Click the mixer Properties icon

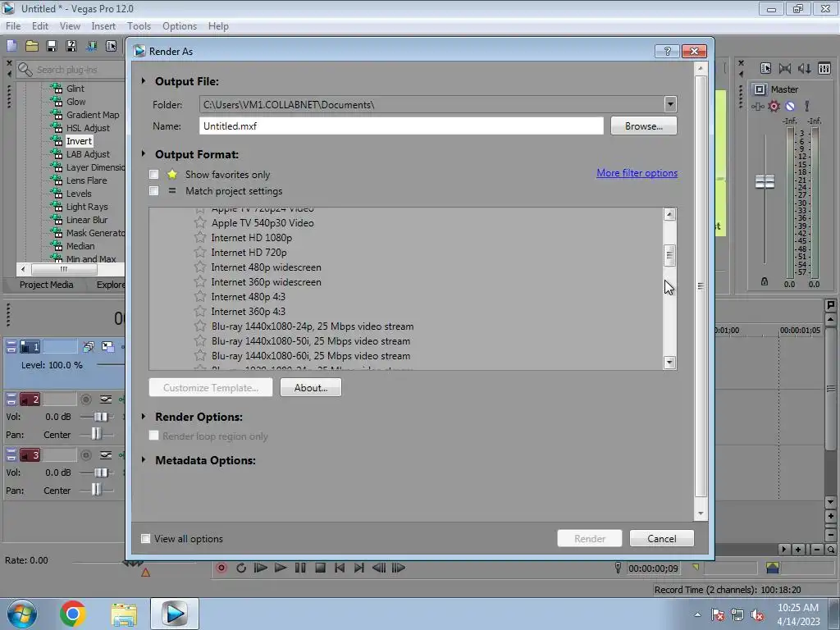click(x=765, y=68)
